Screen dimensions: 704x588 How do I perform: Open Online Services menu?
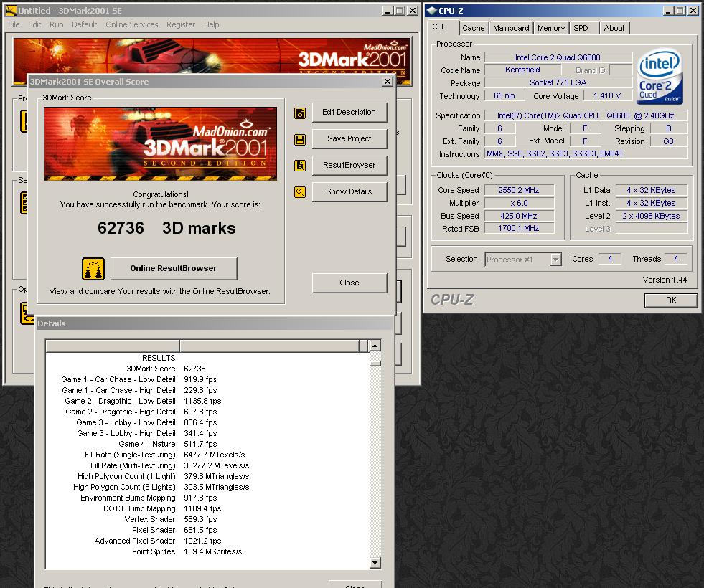132,24
